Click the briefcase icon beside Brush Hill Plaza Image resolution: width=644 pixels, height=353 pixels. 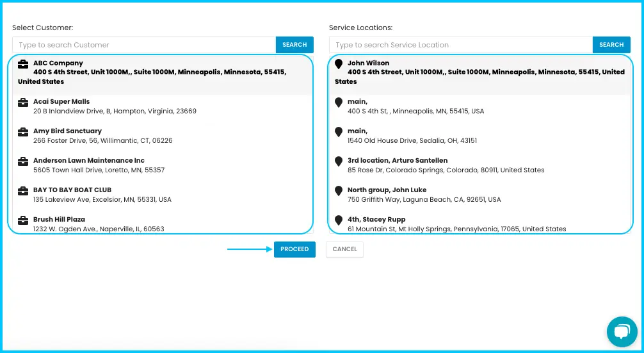pos(23,220)
